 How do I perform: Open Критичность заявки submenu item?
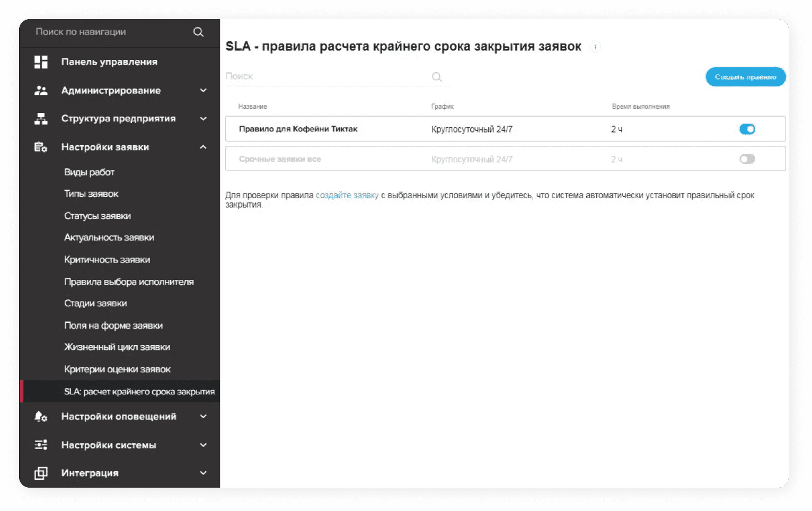[x=107, y=260]
